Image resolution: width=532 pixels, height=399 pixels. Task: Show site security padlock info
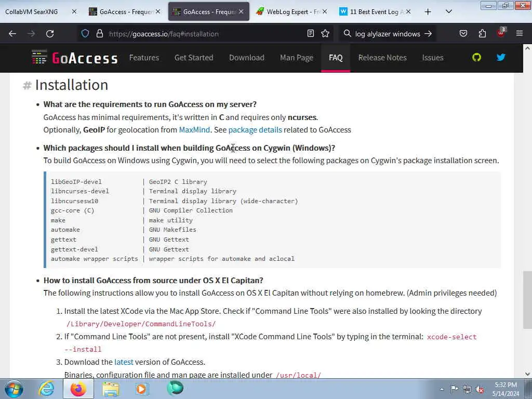[x=99, y=34]
